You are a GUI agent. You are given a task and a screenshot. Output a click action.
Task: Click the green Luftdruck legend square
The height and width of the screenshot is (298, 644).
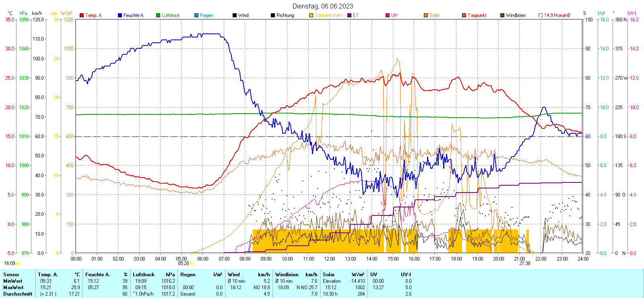coord(158,15)
